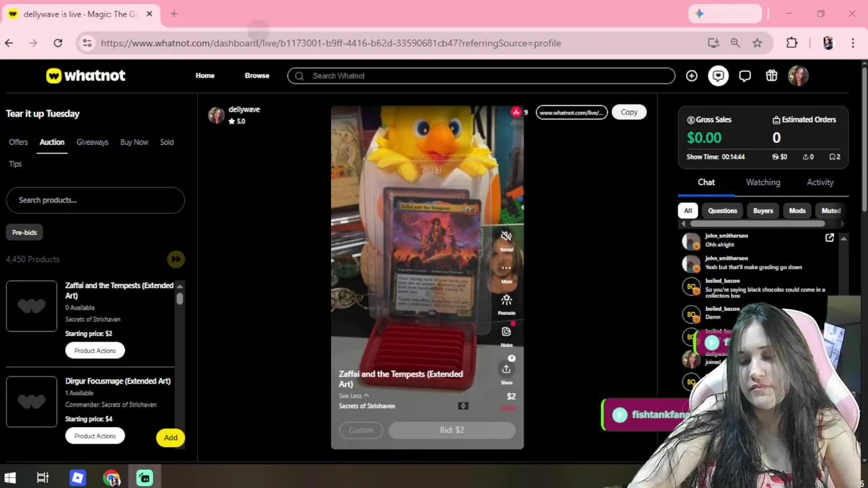The width and height of the screenshot is (868, 488).
Task: Open the create plus icon in header
Action: click(x=692, y=76)
